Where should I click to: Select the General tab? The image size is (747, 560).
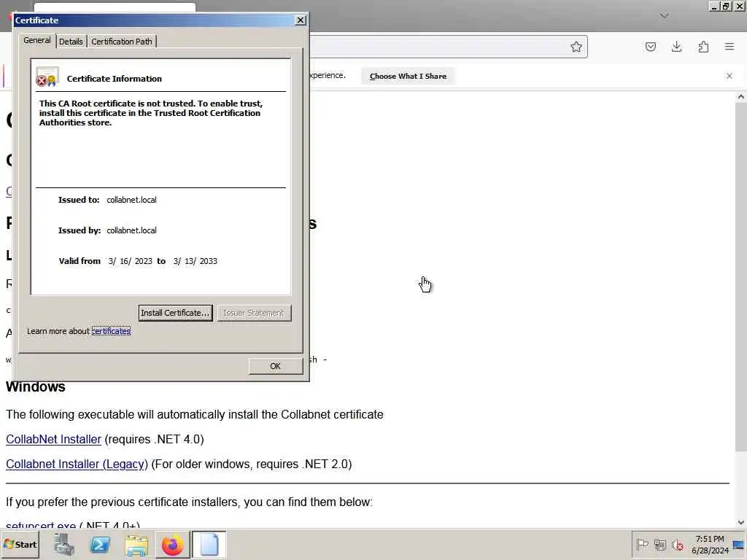tap(37, 41)
